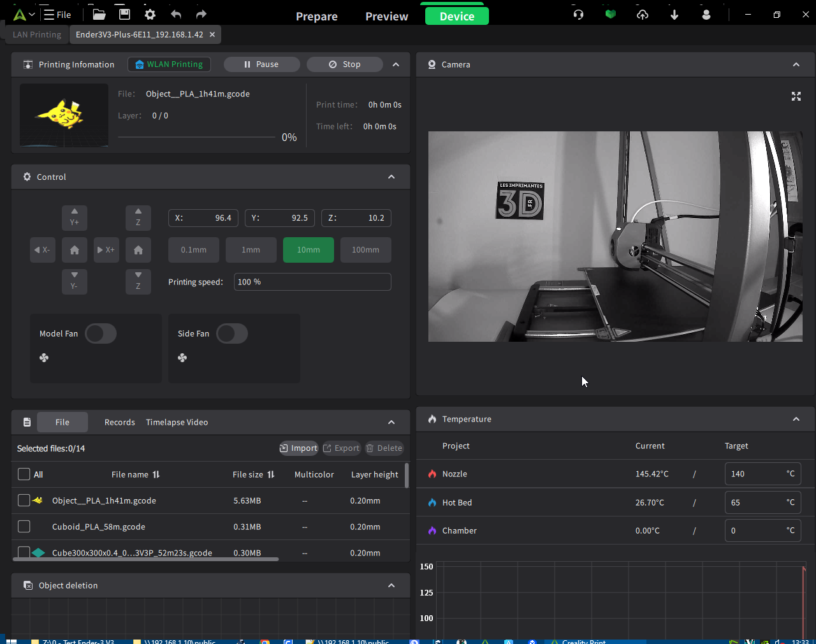The image size is (816, 644).
Task: Enable the Side Fan switch
Action: (x=232, y=333)
